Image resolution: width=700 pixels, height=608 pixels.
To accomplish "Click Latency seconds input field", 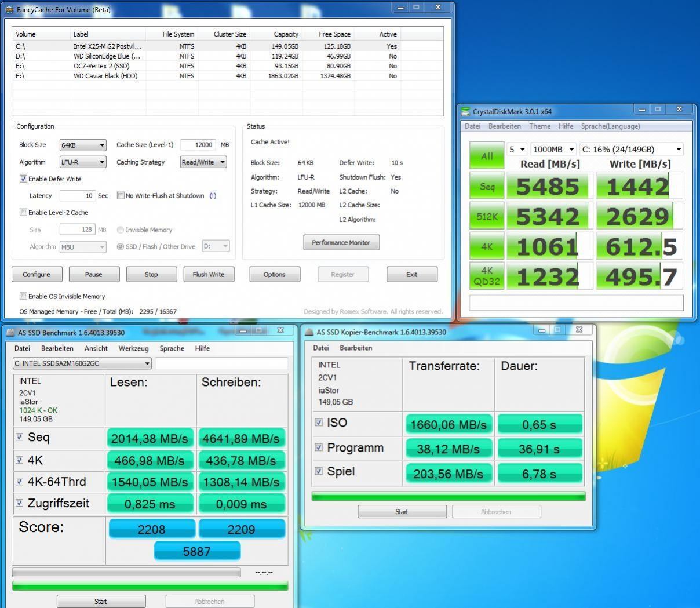I will coord(77,196).
